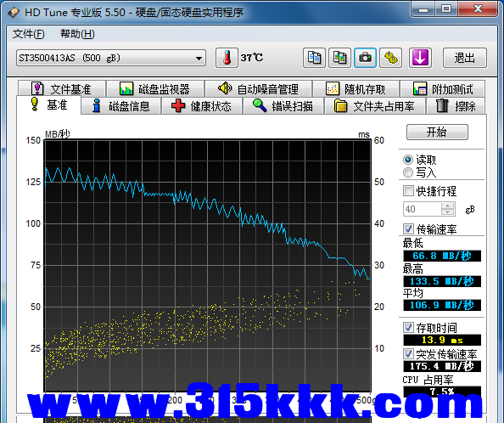Switch to the 健康状态 tab
Screen dimensions: 504x423
202,106
